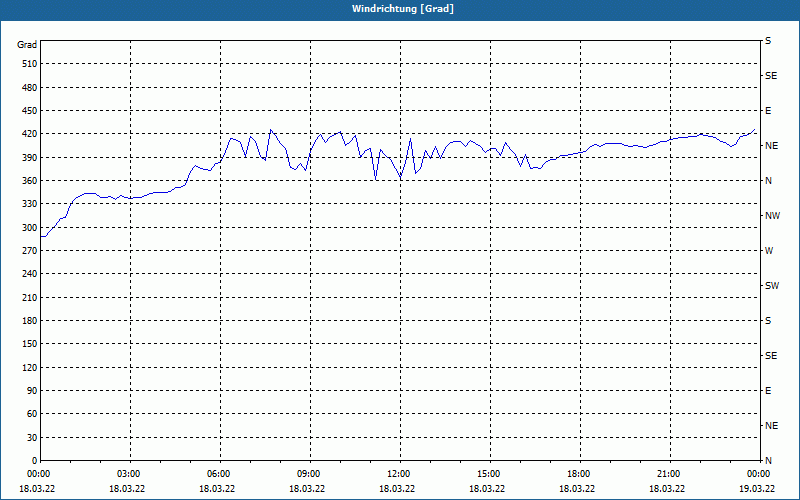The height and width of the screenshot is (500, 800).
Task: Select the 450 degree axis label
Action: [x=30, y=111]
